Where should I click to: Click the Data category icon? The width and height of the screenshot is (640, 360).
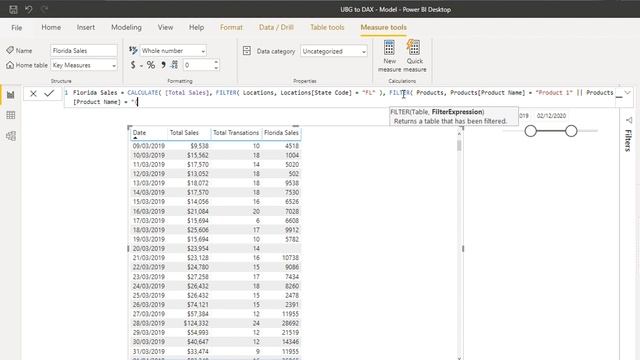tap(247, 51)
